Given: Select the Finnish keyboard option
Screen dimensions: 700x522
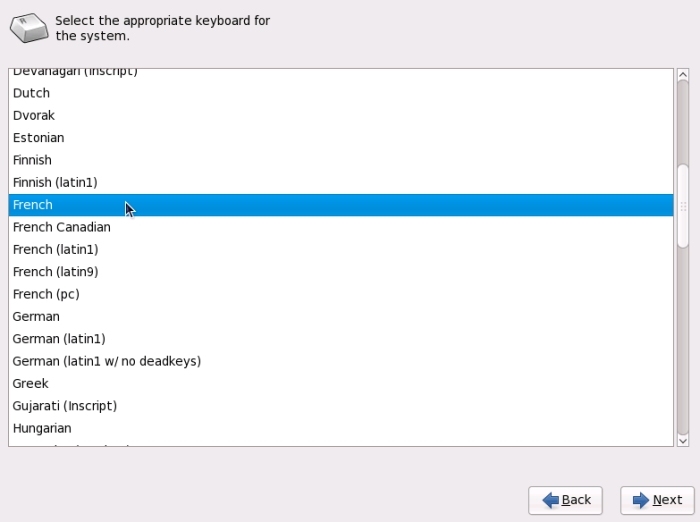Looking at the screenshot, I should point(32,160).
